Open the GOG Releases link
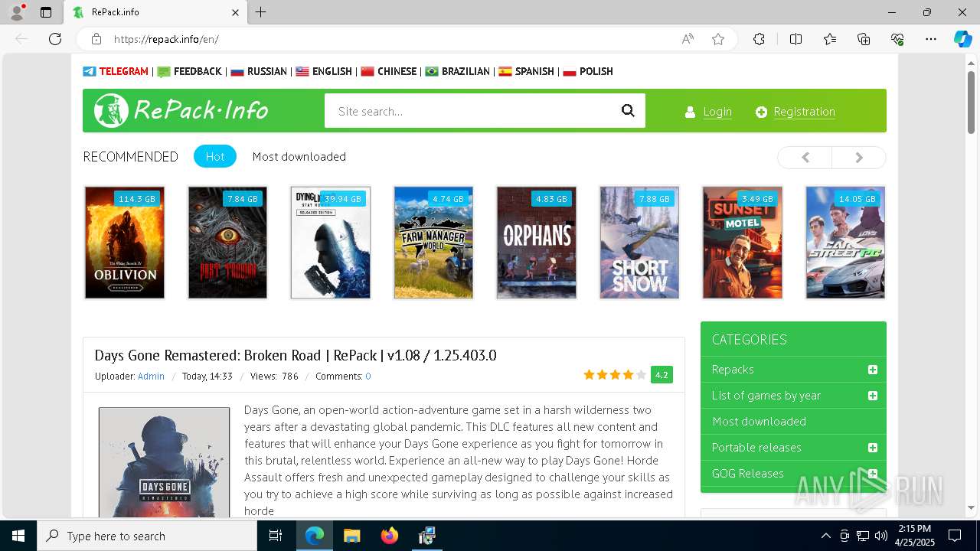This screenshot has width=980, height=551. click(x=748, y=473)
